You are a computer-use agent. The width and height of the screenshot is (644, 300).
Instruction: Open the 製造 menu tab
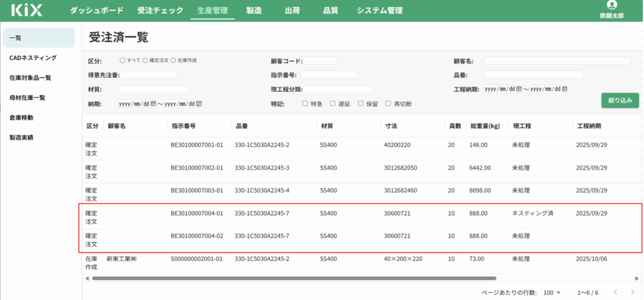(254, 11)
